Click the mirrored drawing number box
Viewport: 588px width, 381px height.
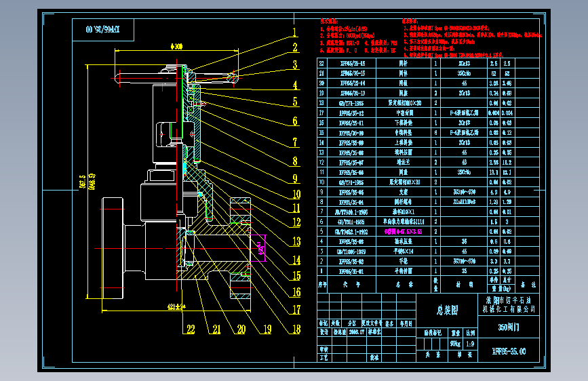point(103,30)
